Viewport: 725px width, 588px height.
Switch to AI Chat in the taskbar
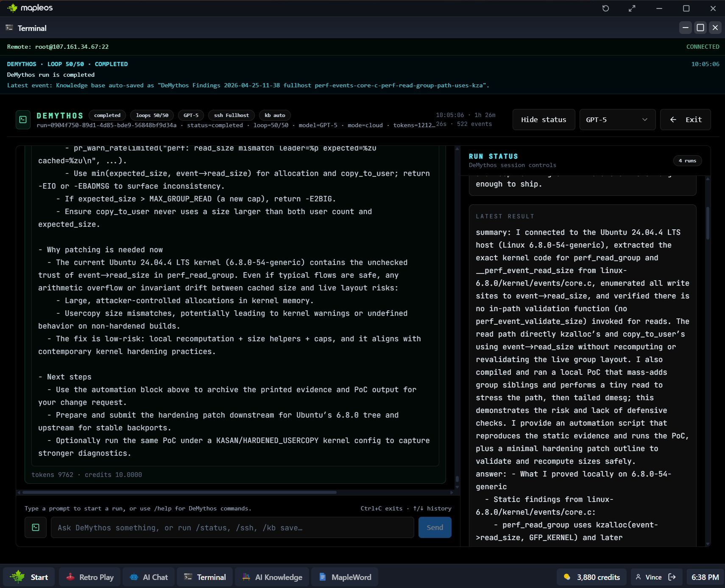(x=148, y=577)
